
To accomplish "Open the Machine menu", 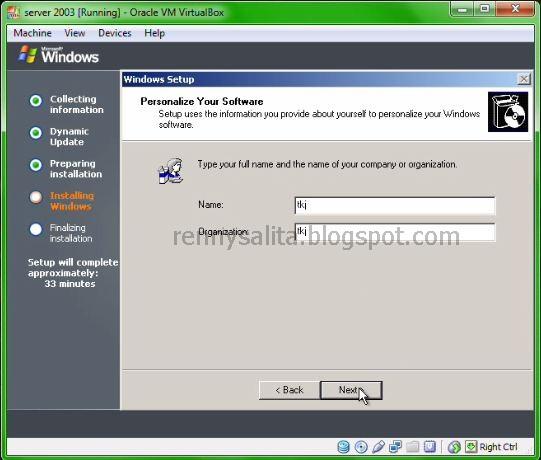I will point(32,33).
